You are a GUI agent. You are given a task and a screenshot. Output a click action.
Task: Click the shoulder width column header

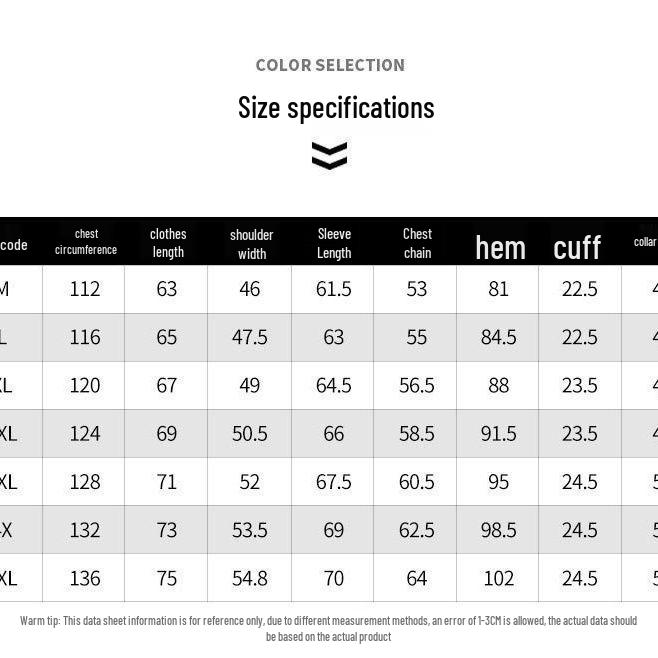[x=251, y=243]
